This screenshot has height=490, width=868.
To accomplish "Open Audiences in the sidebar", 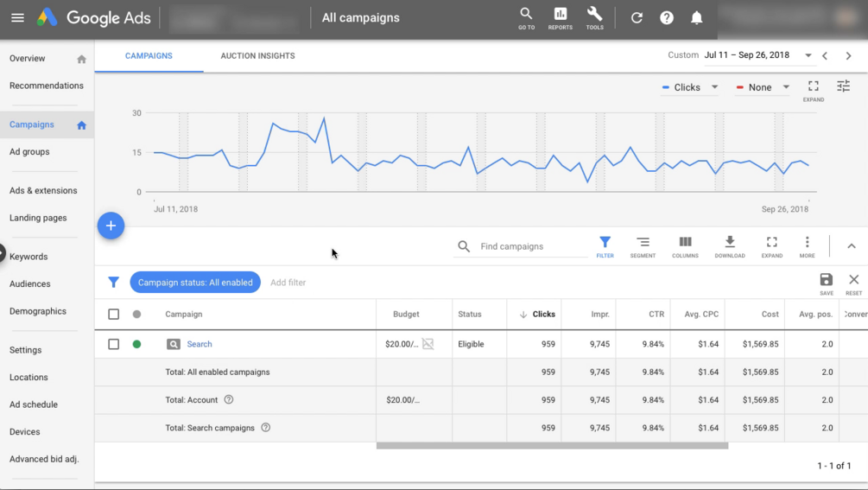I will click(30, 283).
